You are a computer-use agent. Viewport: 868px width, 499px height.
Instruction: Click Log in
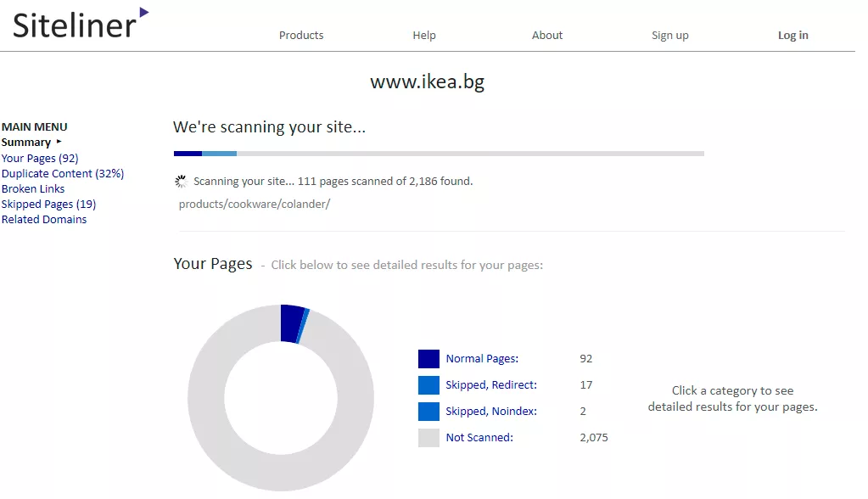(792, 36)
